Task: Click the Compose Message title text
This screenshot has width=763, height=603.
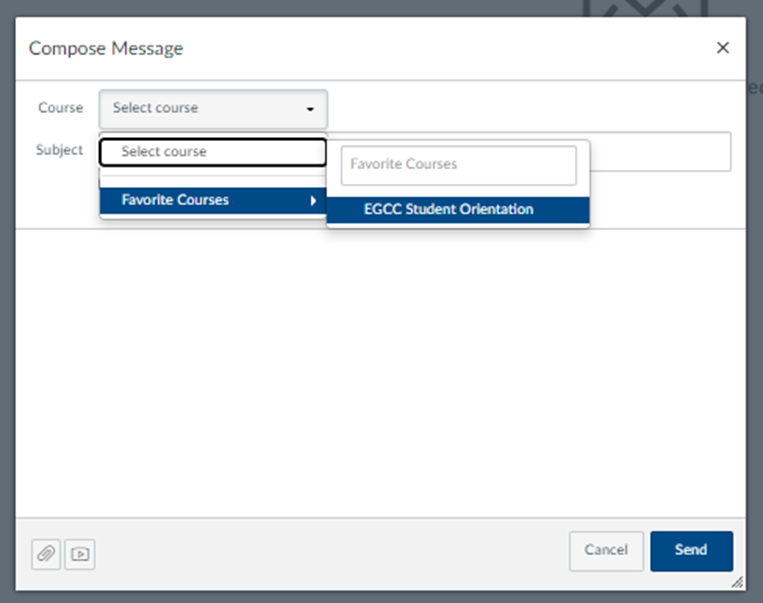Action: (106, 48)
